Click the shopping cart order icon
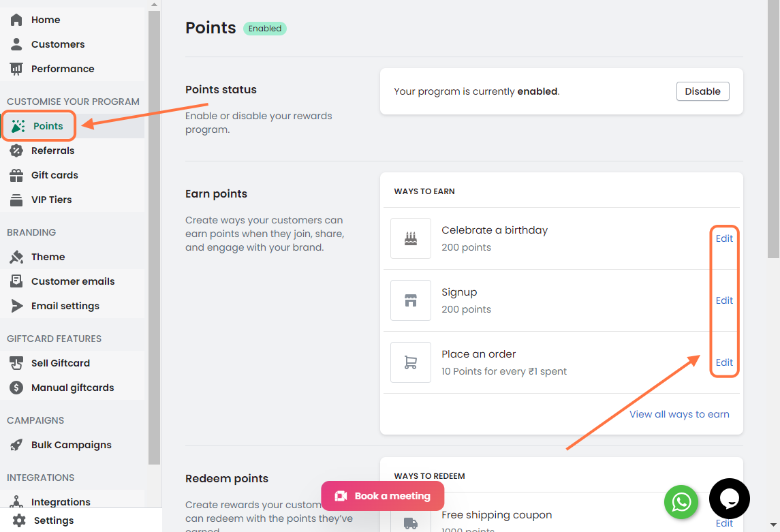This screenshot has width=780, height=532. coord(411,362)
